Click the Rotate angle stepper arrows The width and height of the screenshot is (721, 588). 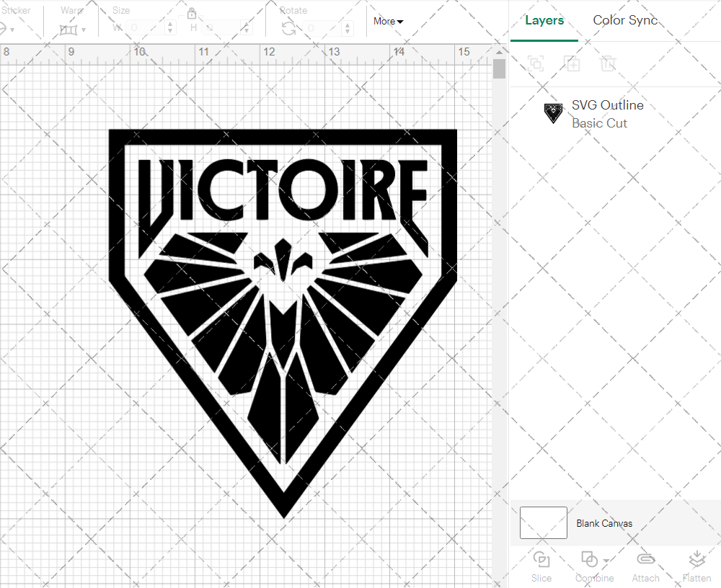click(348, 28)
